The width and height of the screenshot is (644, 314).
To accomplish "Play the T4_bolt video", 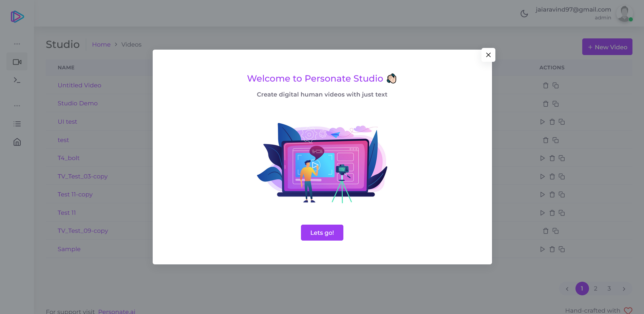I will (x=542, y=158).
